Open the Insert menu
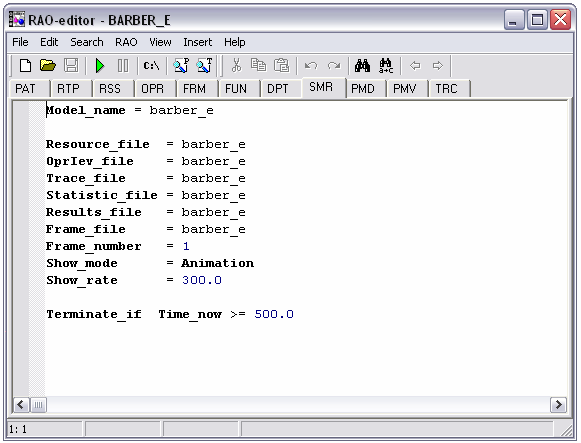581x443 pixels. (x=197, y=42)
